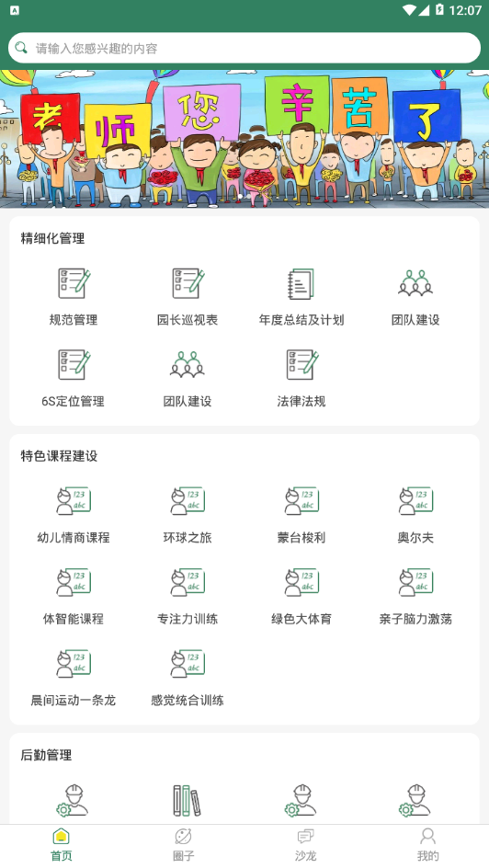Open the 幼儿情商课程 course icon
Screen dimensions: 489x868
point(74,501)
